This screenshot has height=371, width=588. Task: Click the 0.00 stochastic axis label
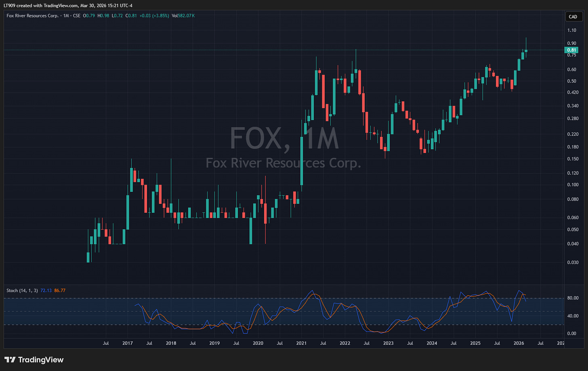coord(572,333)
